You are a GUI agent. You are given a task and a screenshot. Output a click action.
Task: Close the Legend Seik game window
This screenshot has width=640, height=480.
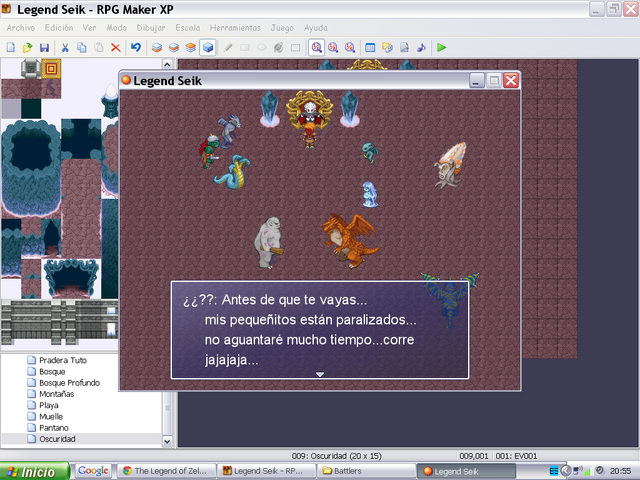(511, 80)
